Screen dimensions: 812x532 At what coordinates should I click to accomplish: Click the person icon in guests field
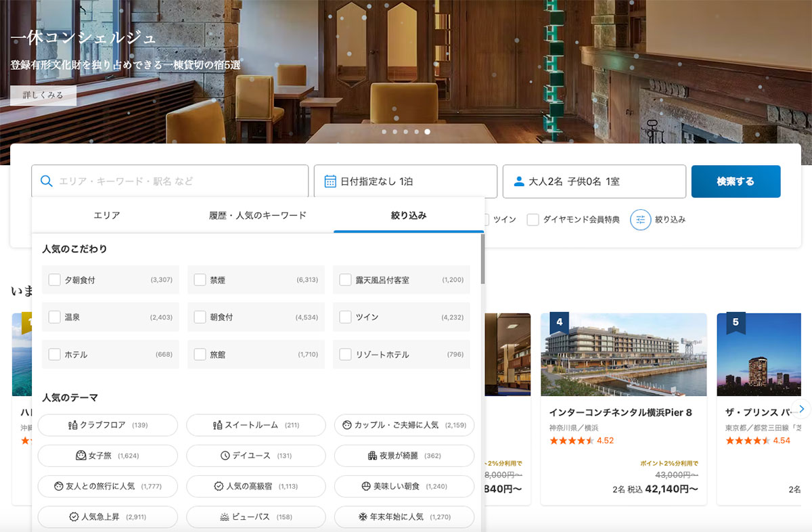click(519, 181)
